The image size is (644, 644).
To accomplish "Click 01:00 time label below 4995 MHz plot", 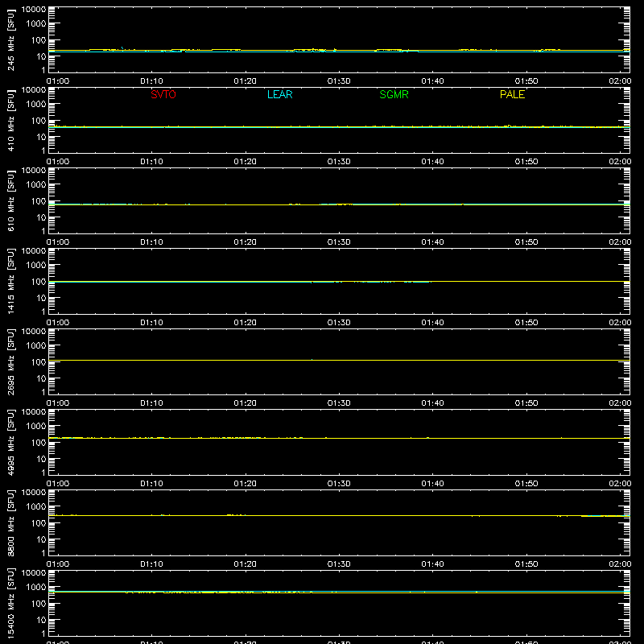I will pyautogui.click(x=58, y=484).
